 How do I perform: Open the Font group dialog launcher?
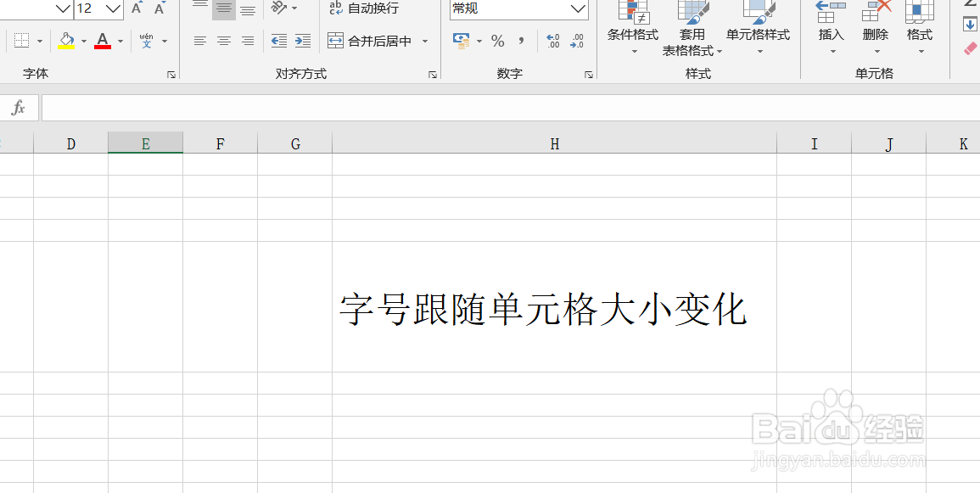click(x=172, y=74)
